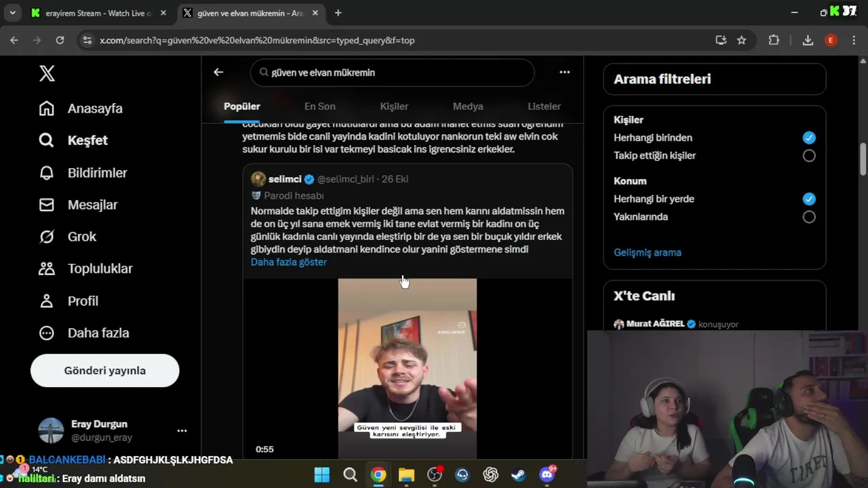
Task: Click Gönderi yayınla button
Action: coord(105,371)
